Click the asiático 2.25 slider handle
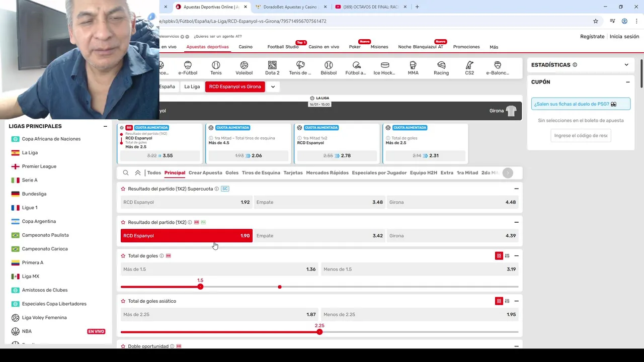This screenshot has height=362, width=644. 319,332
